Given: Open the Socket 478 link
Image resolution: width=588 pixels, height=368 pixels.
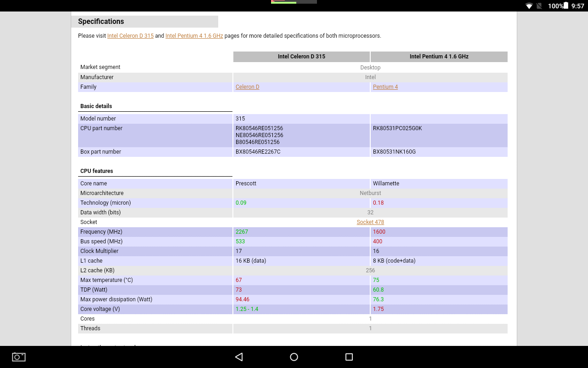Looking at the screenshot, I should (370, 222).
